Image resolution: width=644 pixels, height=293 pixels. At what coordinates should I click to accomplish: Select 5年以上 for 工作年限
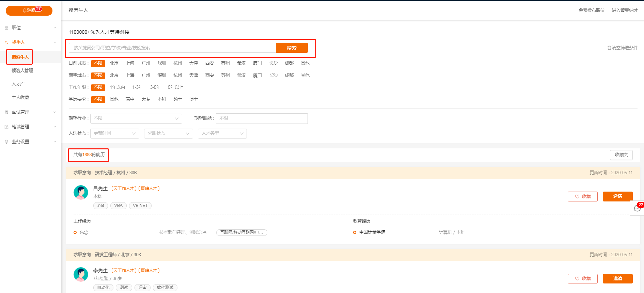click(x=176, y=87)
